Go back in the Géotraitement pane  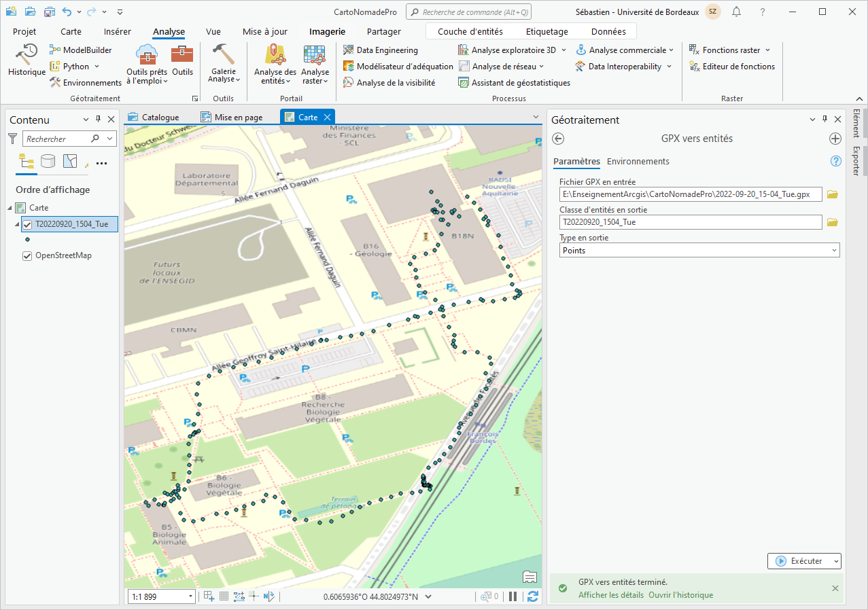[x=558, y=139]
